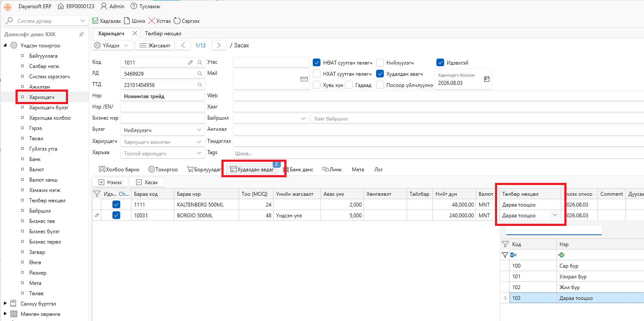The image size is (644, 321).
Task: Open the Толгой харилцагч dropdown
Action: pos(199,153)
